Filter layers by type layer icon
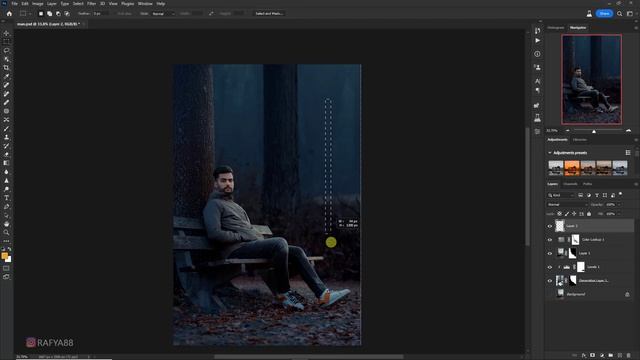The image size is (640, 360). click(x=597, y=196)
